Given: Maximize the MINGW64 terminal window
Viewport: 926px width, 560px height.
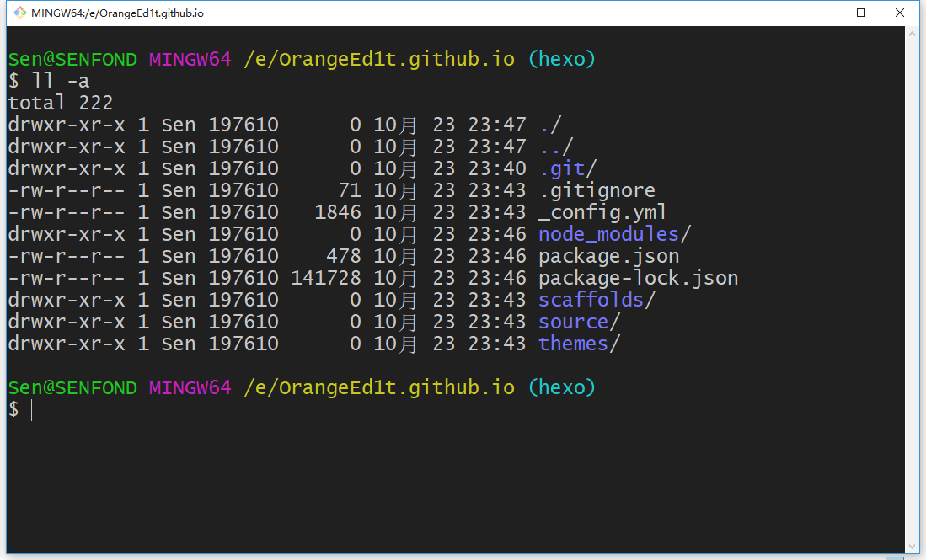Looking at the screenshot, I should click(860, 13).
